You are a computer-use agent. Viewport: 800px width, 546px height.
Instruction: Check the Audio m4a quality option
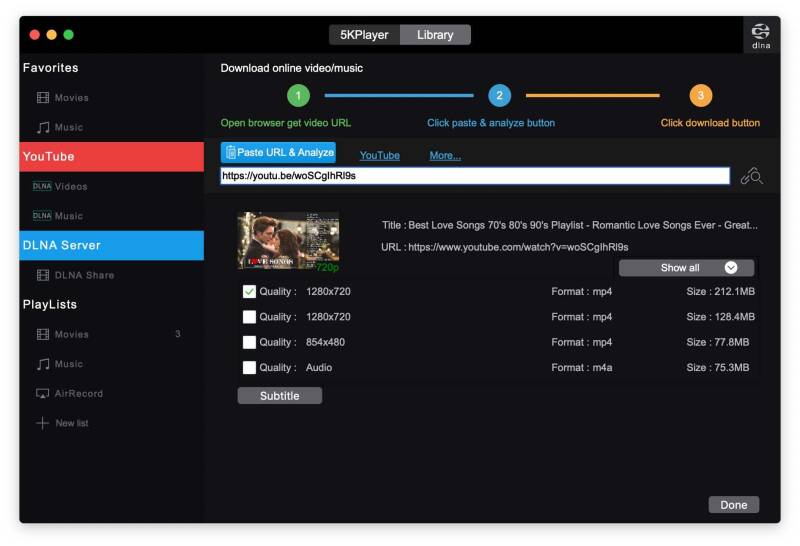coord(249,368)
